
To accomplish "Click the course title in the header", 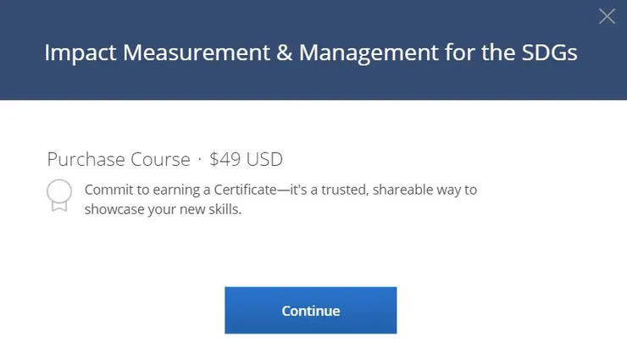I will click(311, 52).
